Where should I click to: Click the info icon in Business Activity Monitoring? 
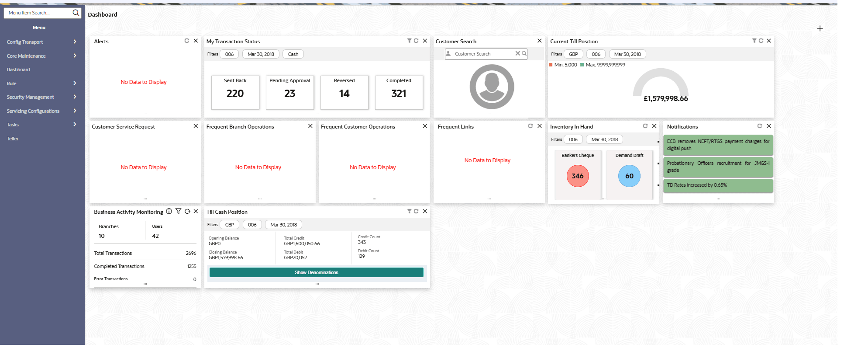169,211
